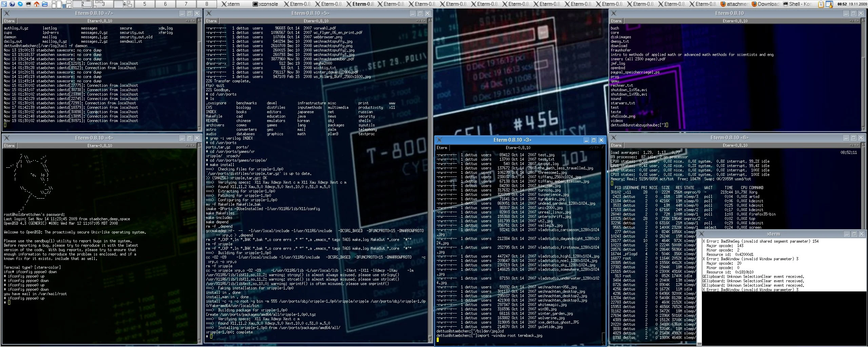Maximize the Eterm-0.8.10 <3> window
The width and height of the screenshot is (868, 347).
[x=594, y=140]
